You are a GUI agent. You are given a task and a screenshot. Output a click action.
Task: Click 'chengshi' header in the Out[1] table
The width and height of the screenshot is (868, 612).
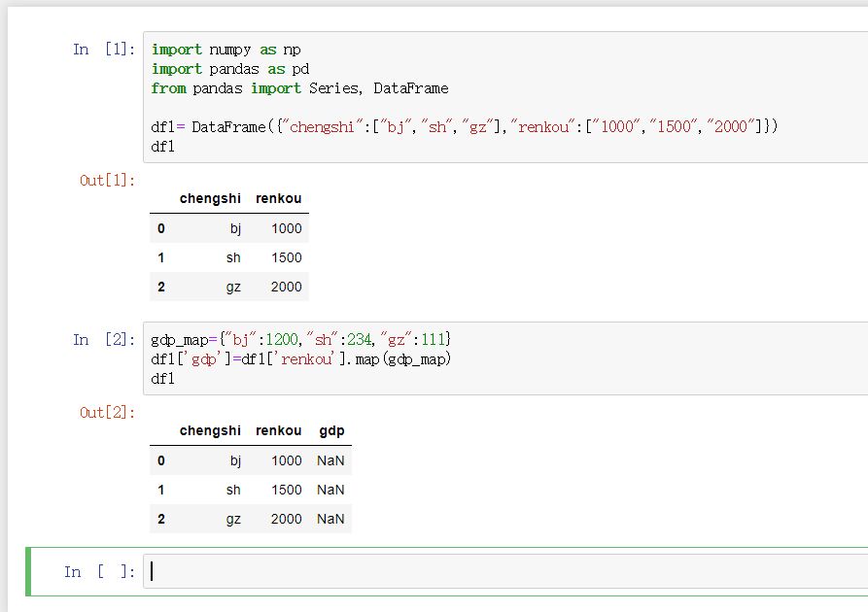pyautogui.click(x=210, y=198)
